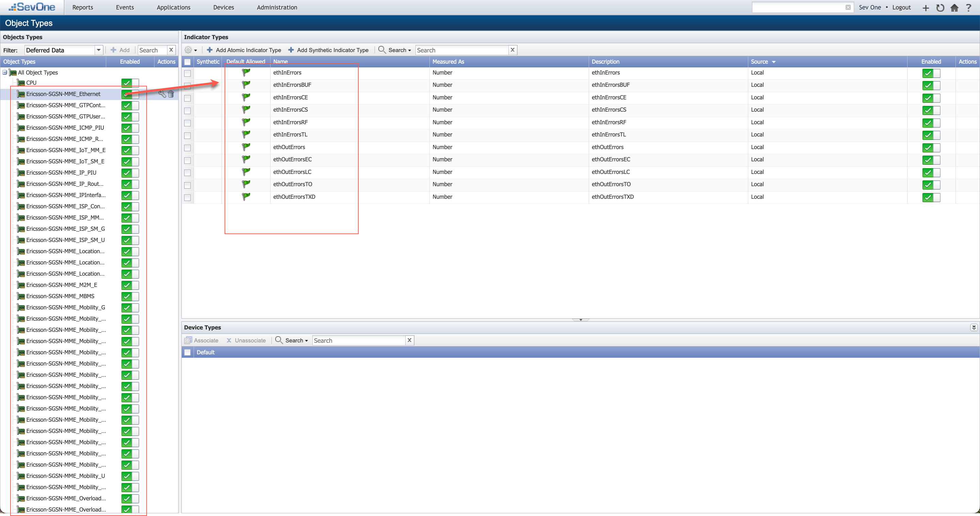Edit Ericsson-SGSN-MME_Ethernet with wrench icon

[x=162, y=94]
